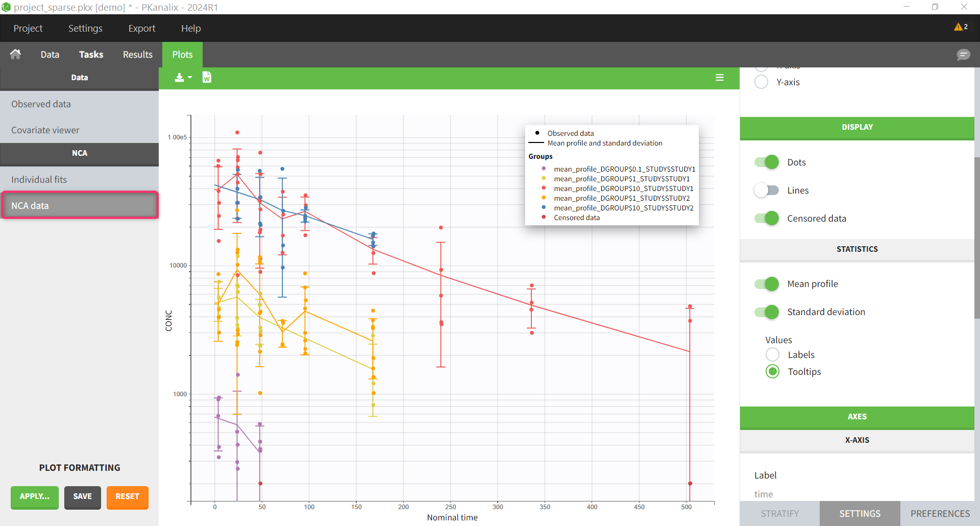
Task: Click the PKanalix app logo icon
Action: coord(6,7)
